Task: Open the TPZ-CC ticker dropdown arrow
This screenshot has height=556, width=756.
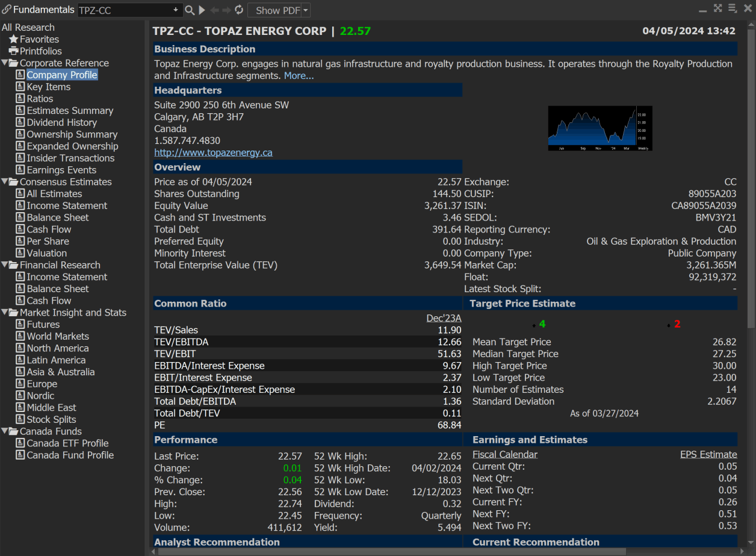Action: pyautogui.click(x=176, y=10)
